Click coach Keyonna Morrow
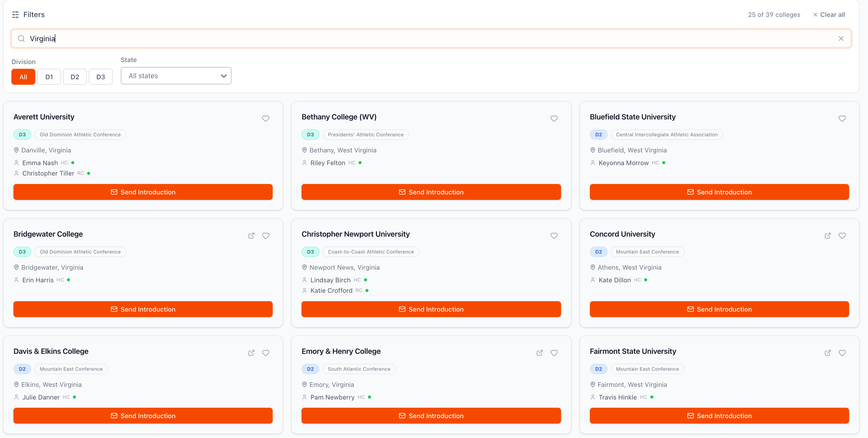This screenshot has height=438, width=868. [x=623, y=163]
